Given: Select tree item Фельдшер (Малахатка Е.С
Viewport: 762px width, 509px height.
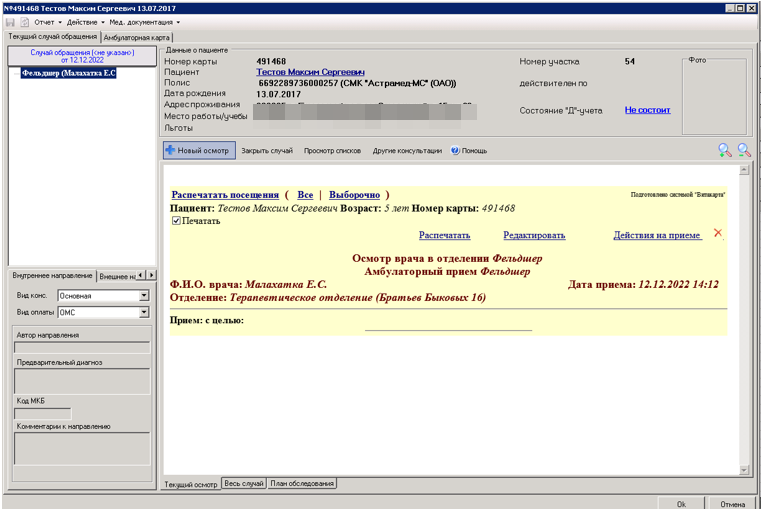Looking at the screenshot, I should point(69,73).
